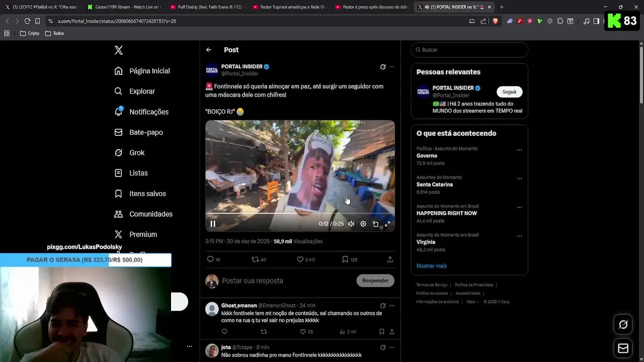
Task: Open Grok icon on jota's reply
Action: coord(383,347)
